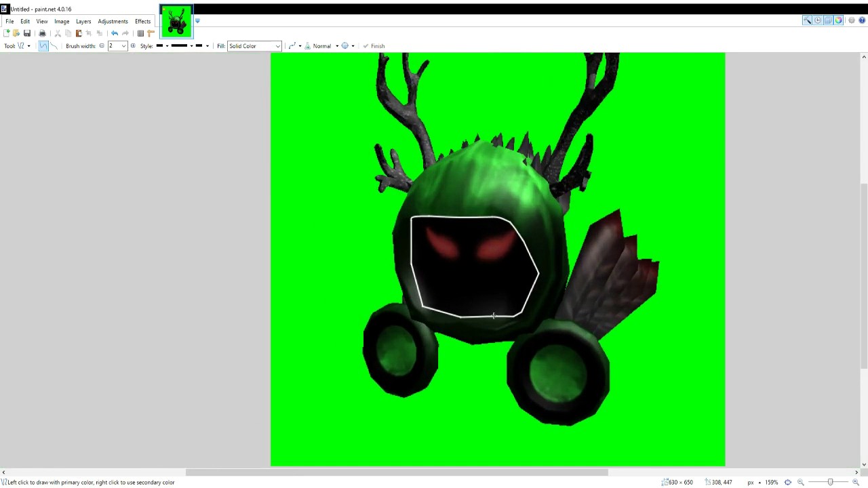Click the Finish button

tap(374, 46)
